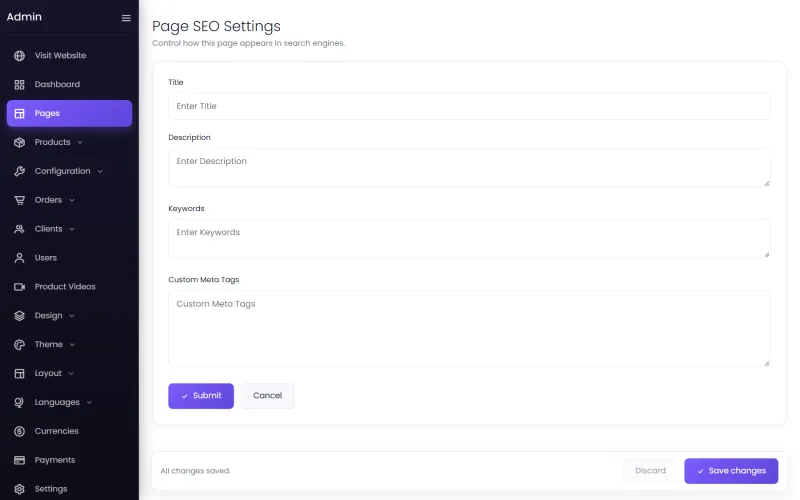Open Users in the sidebar

pos(69,258)
